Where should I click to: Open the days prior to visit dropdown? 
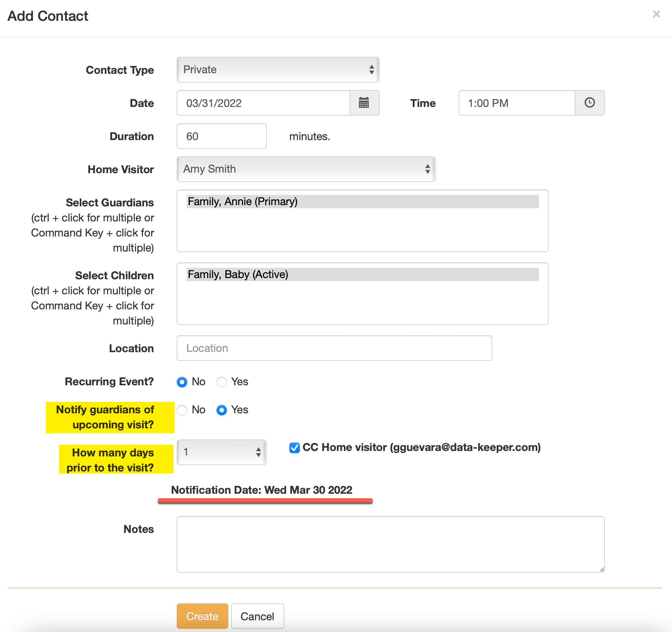coord(221,452)
